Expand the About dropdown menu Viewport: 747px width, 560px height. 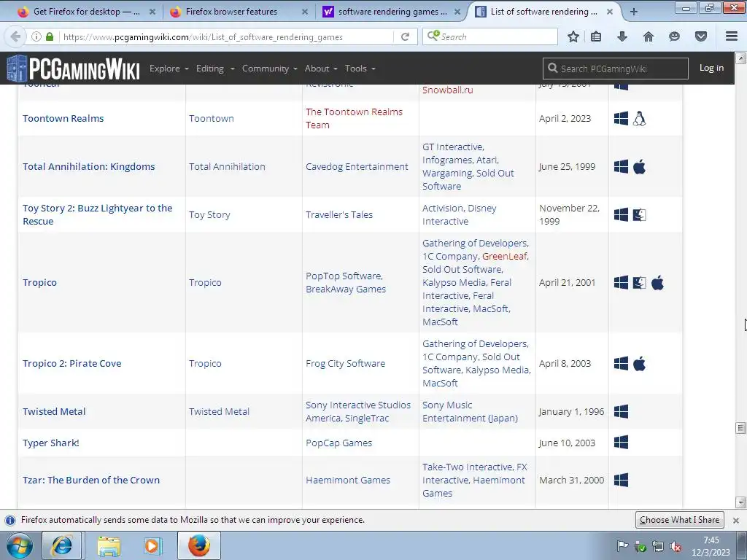[x=321, y=69]
